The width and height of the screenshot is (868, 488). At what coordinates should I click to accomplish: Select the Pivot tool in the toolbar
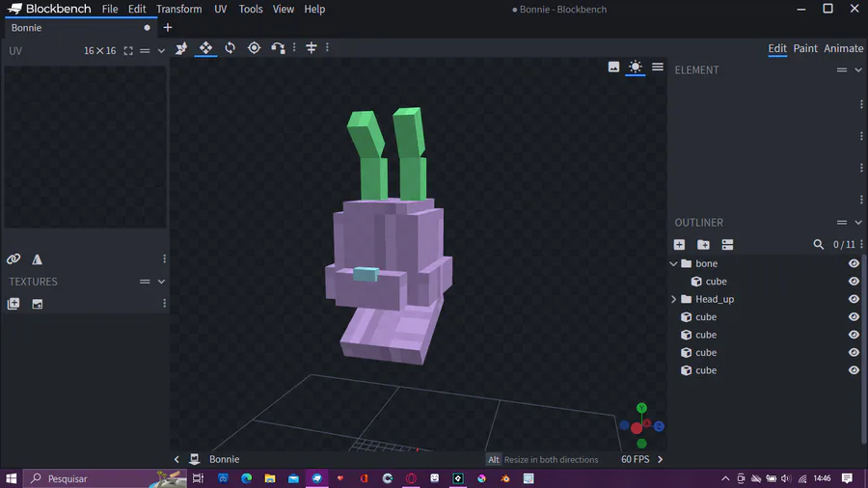[254, 47]
